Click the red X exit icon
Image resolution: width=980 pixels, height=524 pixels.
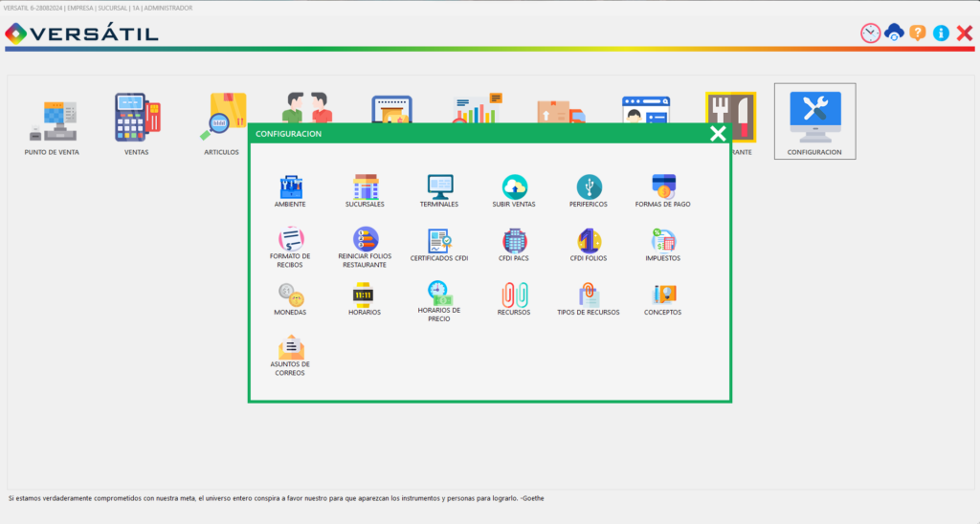pos(965,33)
